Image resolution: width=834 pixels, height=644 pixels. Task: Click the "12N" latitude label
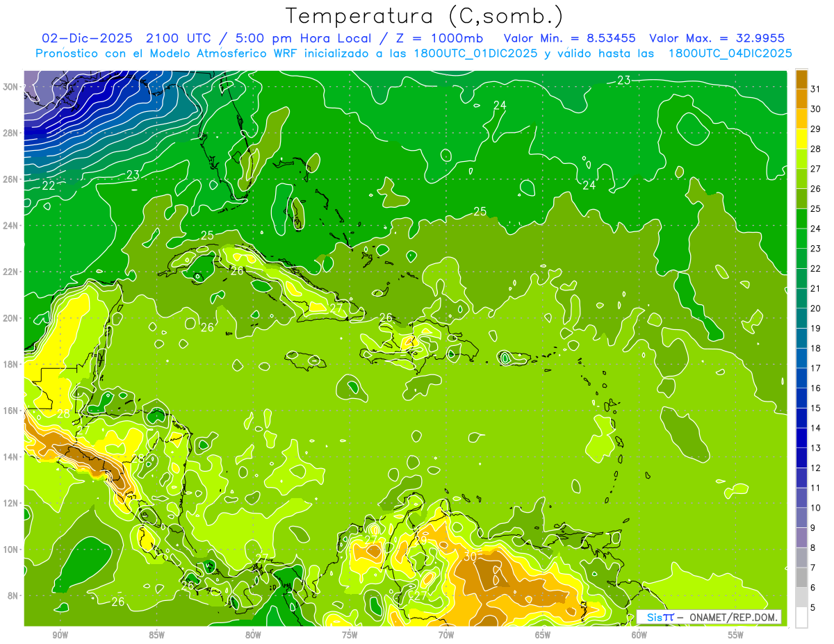(x=10, y=503)
